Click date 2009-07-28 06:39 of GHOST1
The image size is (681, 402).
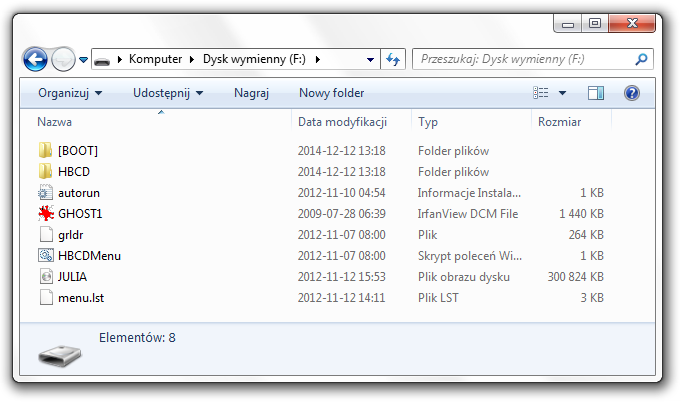[x=341, y=214]
